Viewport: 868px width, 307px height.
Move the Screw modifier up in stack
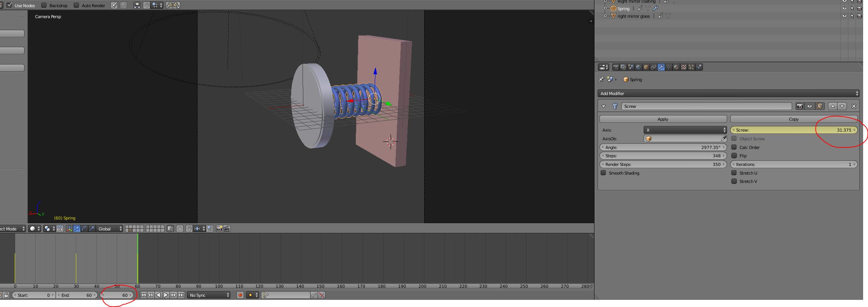point(833,106)
